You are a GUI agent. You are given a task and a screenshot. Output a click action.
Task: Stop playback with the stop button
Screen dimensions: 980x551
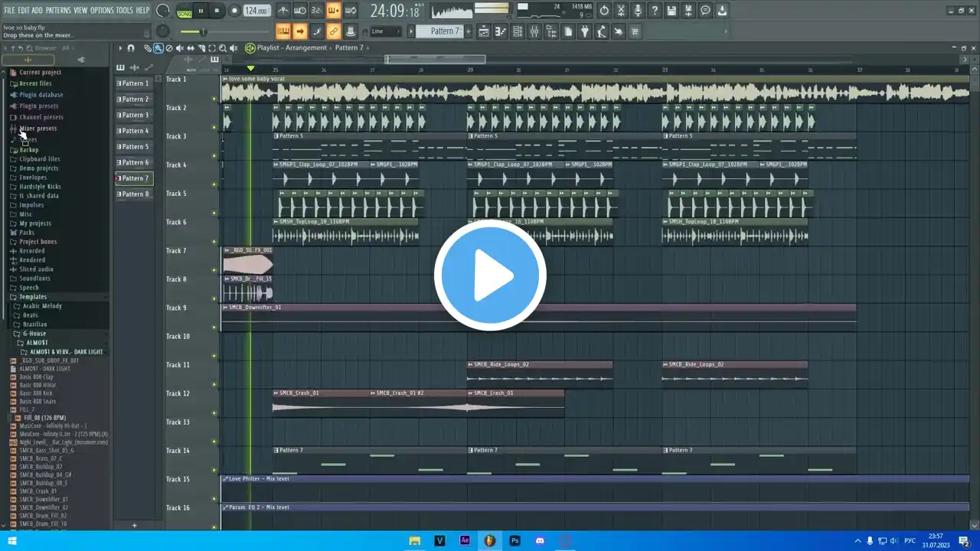pos(217,11)
